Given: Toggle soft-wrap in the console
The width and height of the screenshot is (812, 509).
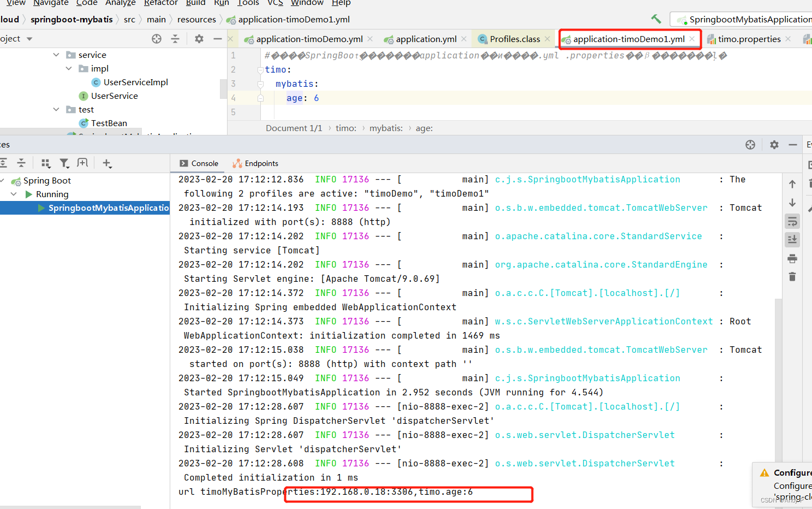Looking at the screenshot, I should click(792, 221).
